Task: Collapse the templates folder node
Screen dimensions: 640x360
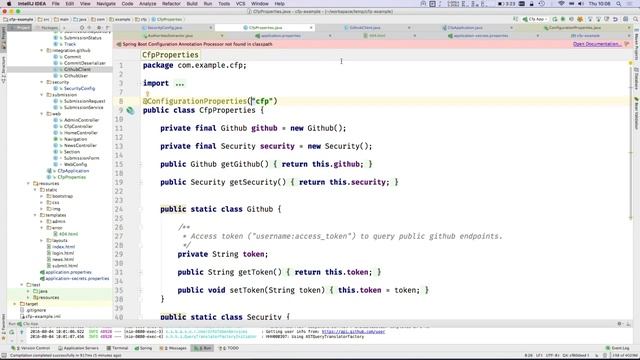Action: tap(36, 215)
